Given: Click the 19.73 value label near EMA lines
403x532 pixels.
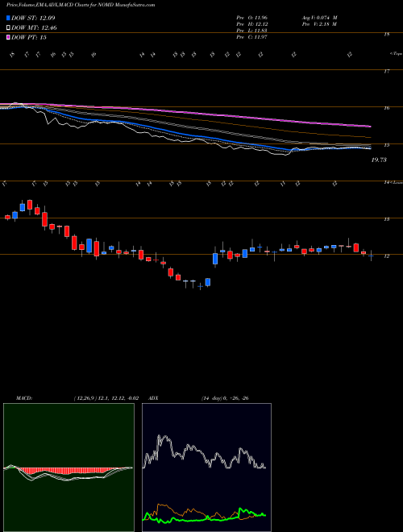Looking at the screenshot, I should [379, 160].
